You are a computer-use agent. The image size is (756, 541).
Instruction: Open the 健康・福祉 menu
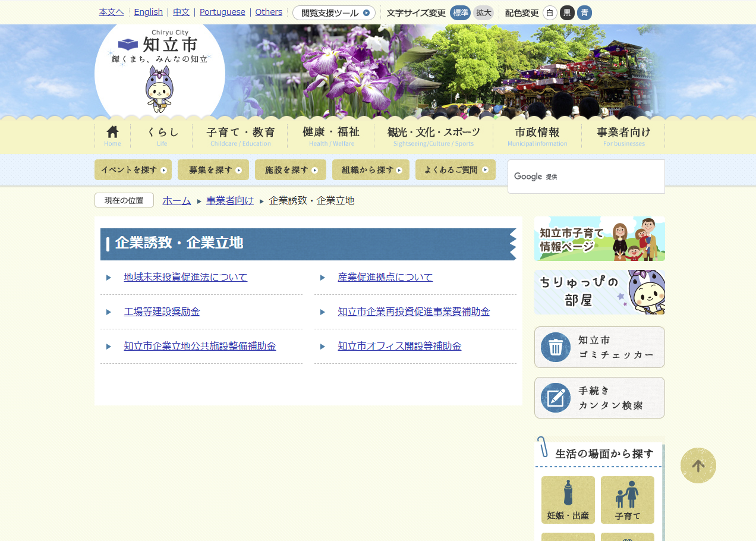coord(331,136)
